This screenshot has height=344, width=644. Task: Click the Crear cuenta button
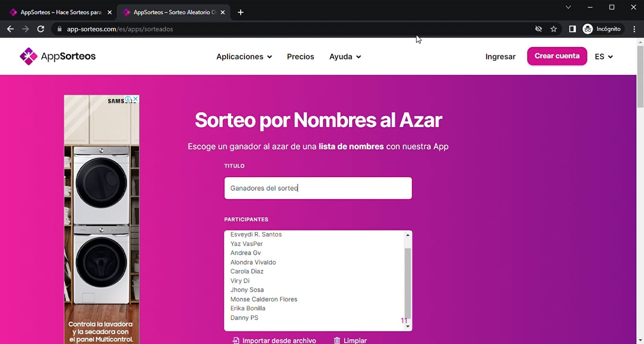[557, 56]
